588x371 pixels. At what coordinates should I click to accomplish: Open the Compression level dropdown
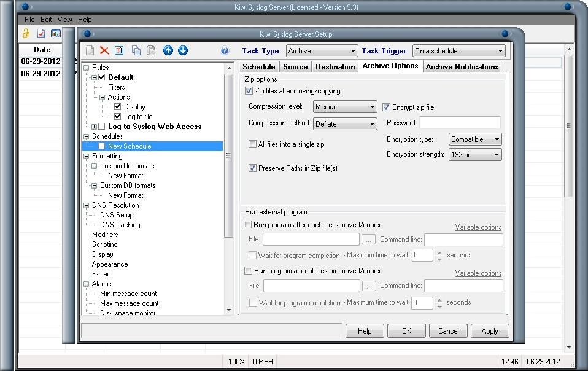point(345,107)
